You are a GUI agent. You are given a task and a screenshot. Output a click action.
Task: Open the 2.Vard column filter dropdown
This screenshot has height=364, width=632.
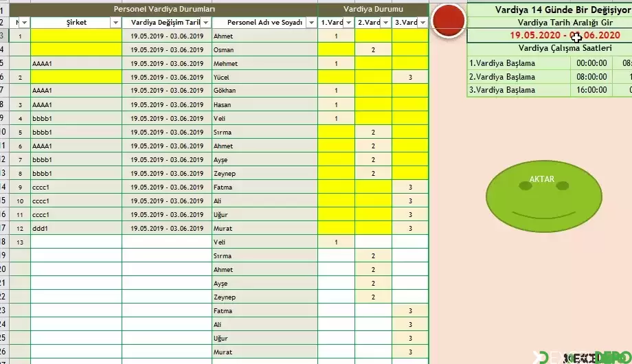point(386,23)
